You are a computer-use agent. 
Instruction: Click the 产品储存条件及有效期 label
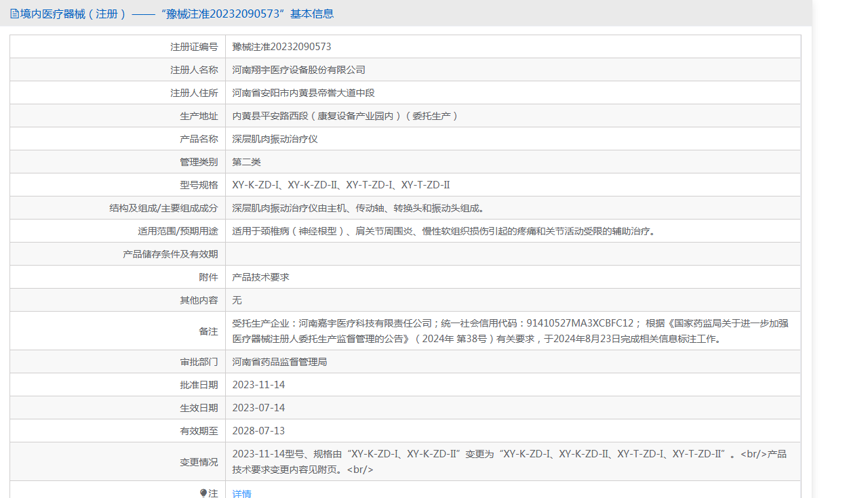click(170, 254)
